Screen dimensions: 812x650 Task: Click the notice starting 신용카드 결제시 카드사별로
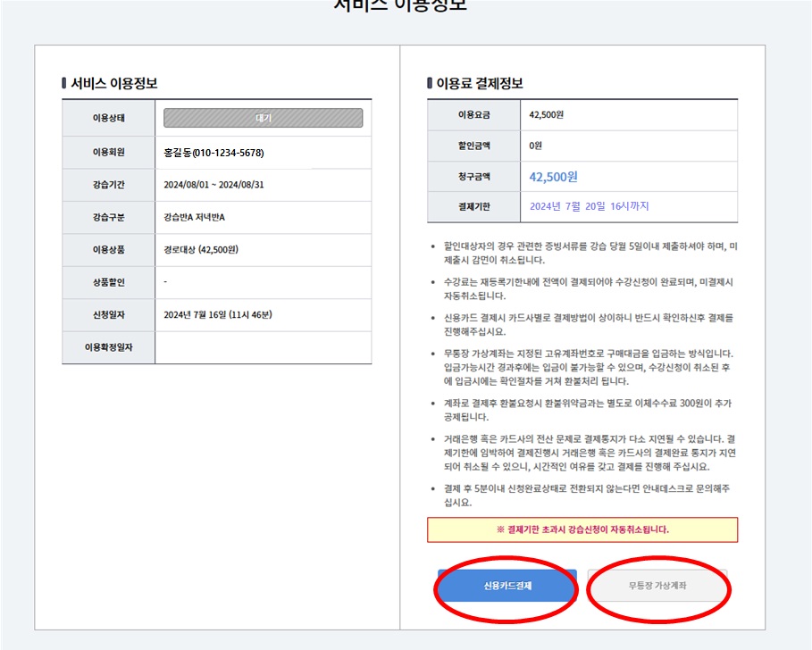[x=589, y=324]
